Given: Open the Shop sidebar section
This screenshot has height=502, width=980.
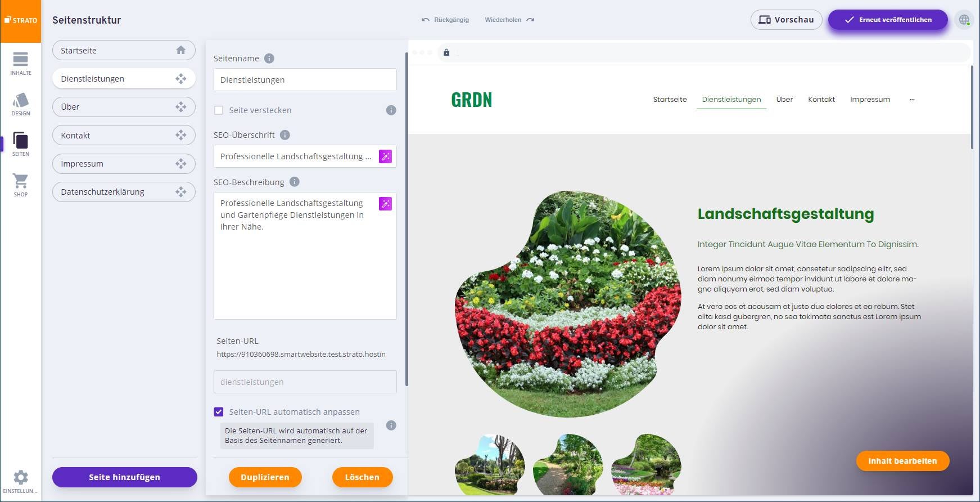Looking at the screenshot, I should 20,185.
